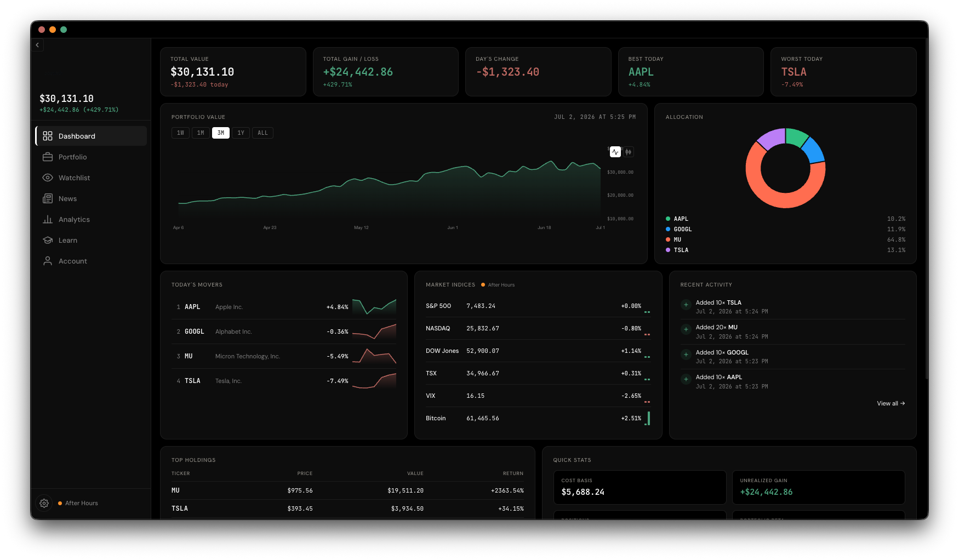Go to the News section label
The height and width of the screenshot is (560, 959).
(x=68, y=198)
